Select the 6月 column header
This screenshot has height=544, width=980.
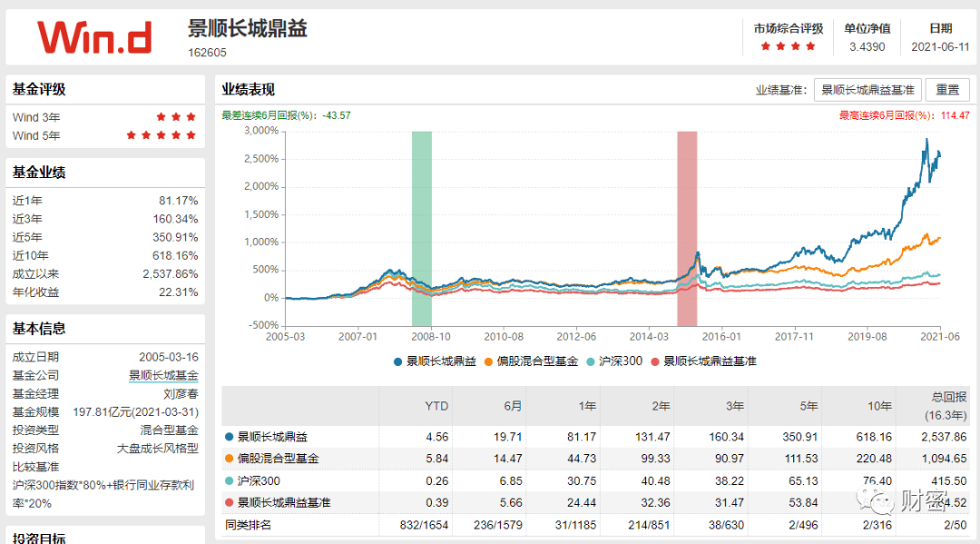point(513,406)
